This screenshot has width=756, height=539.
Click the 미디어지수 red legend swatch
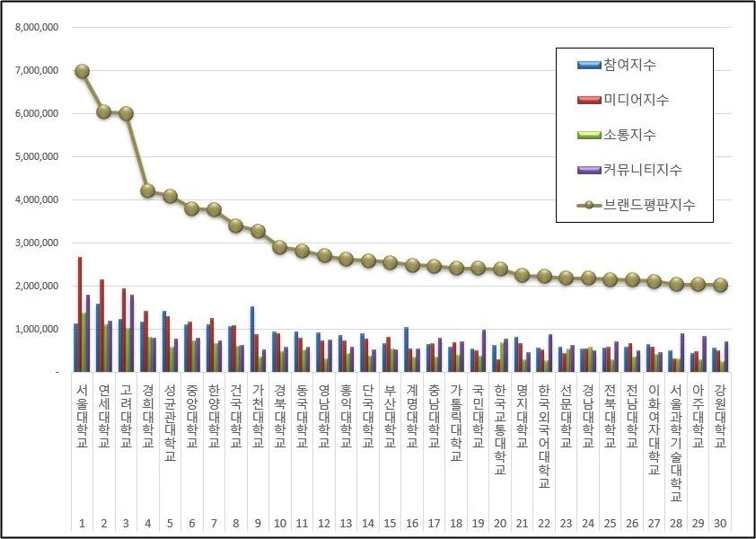[589, 100]
